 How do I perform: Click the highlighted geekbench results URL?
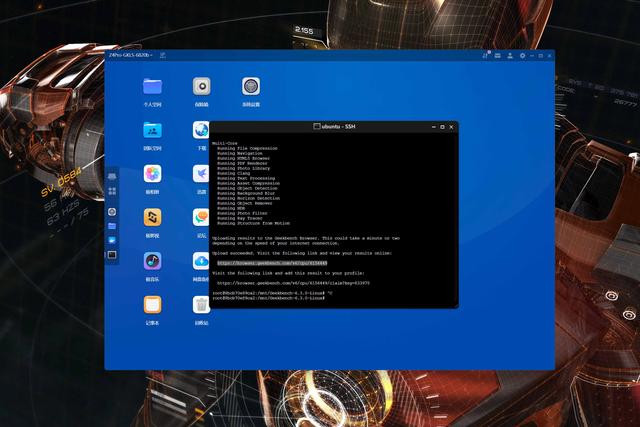tap(272, 263)
